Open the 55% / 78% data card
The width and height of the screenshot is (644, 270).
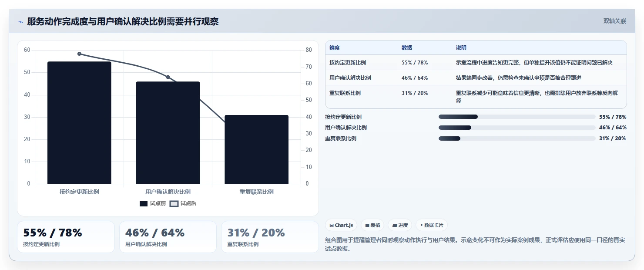click(66, 237)
